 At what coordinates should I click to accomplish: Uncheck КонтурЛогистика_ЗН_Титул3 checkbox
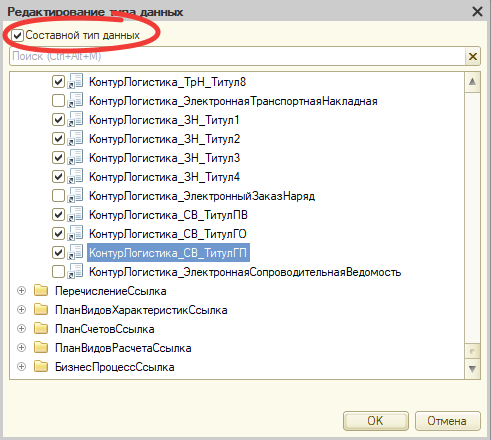tap(58, 158)
